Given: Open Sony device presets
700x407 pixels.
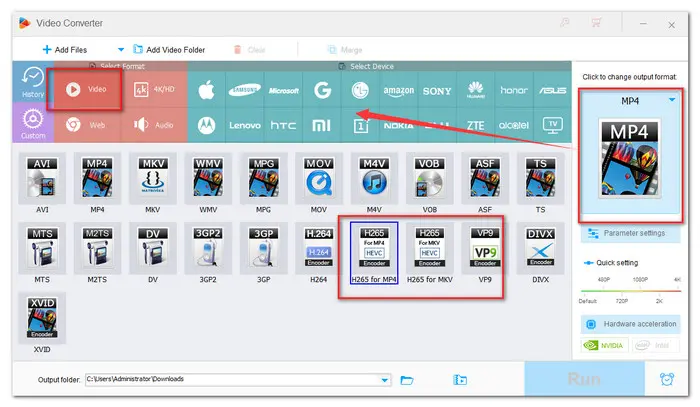Looking at the screenshot, I should pyautogui.click(x=437, y=91).
